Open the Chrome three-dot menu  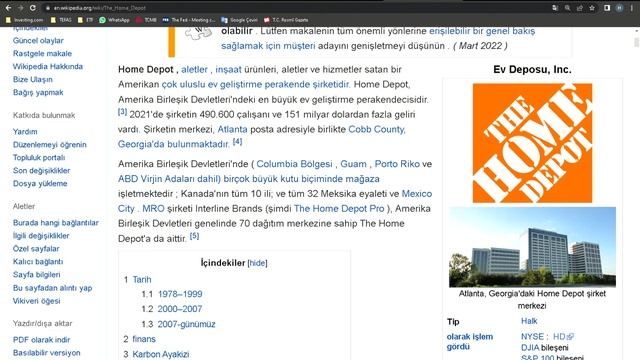coord(632,8)
